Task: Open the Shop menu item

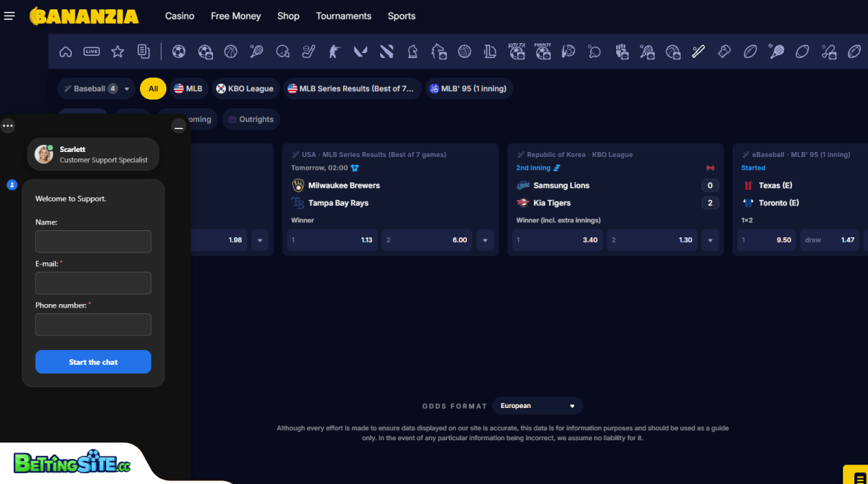Action: [x=288, y=16]
